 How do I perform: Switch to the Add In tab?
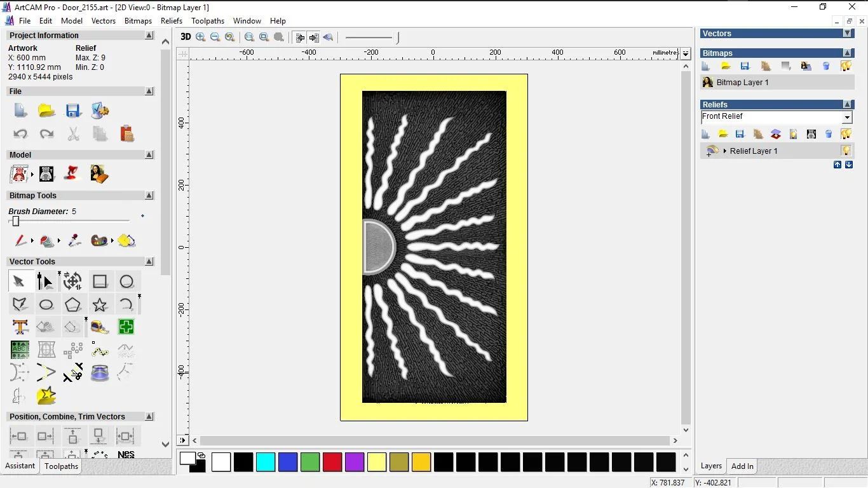click(742, 466)
